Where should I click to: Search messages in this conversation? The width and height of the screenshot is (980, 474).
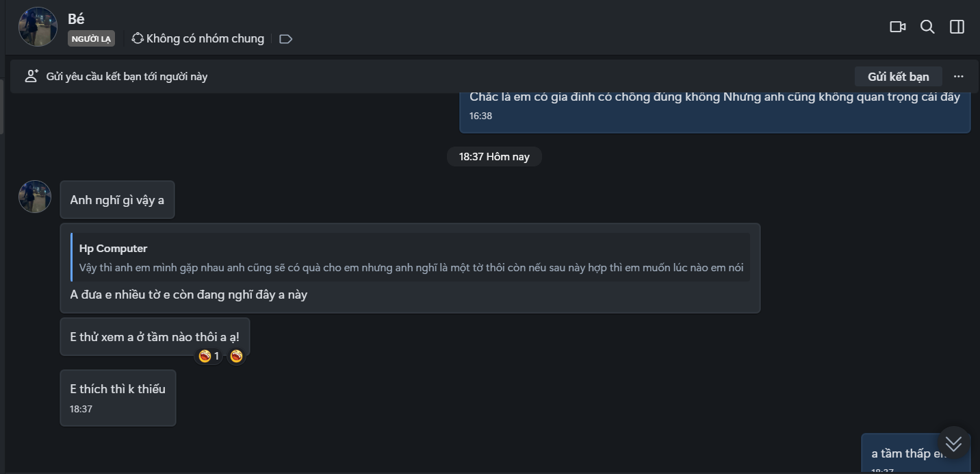click(x=927, y=27)
